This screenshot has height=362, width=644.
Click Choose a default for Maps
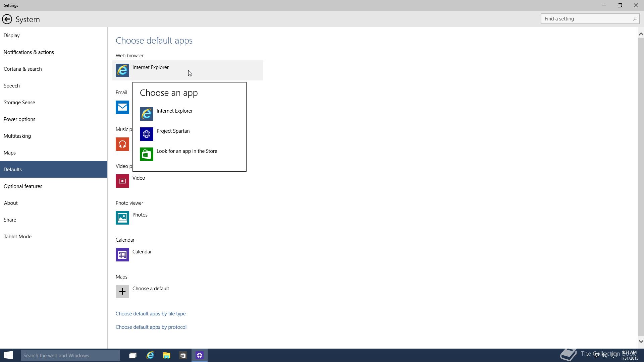tap(151, 289)
